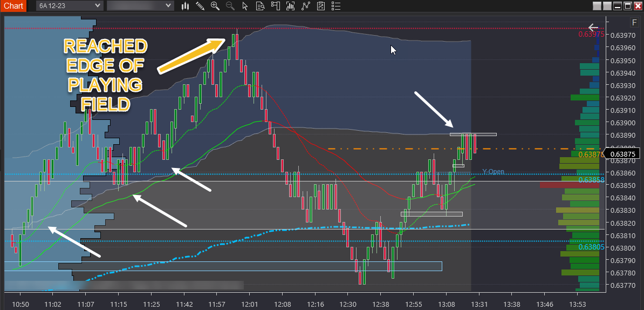Screen dimensions: 644x310
Task: Click the Zoom Out magnifier
Action: tap(230, 6)
